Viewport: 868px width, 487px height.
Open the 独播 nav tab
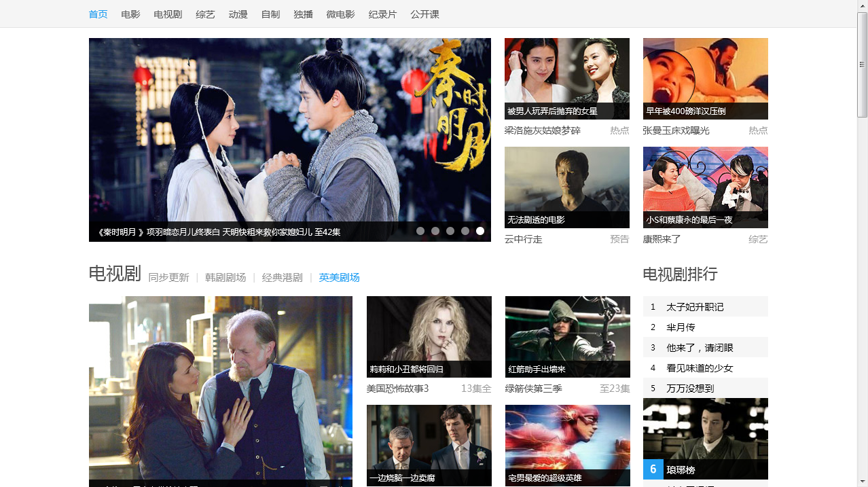tap(303, 14)
